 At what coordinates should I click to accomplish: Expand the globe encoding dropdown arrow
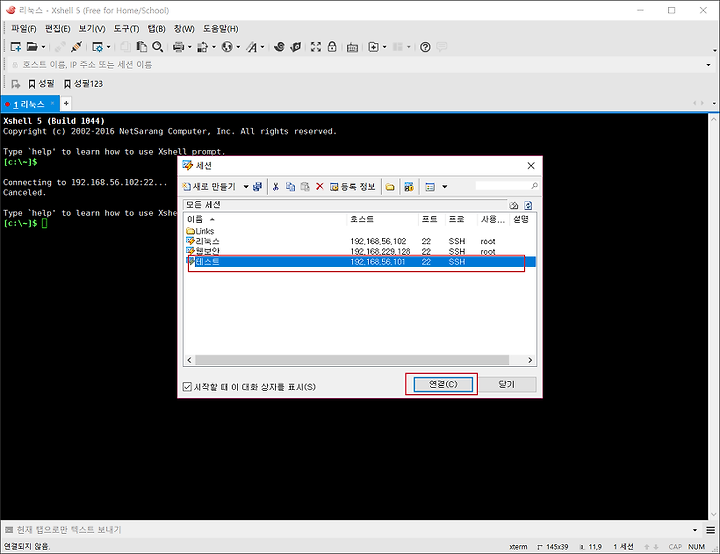(x=238, y=47)
